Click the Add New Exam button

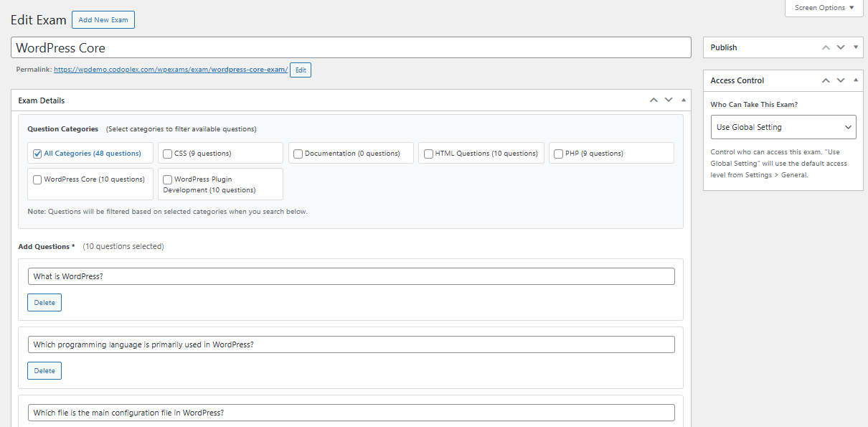pos(103,20)
